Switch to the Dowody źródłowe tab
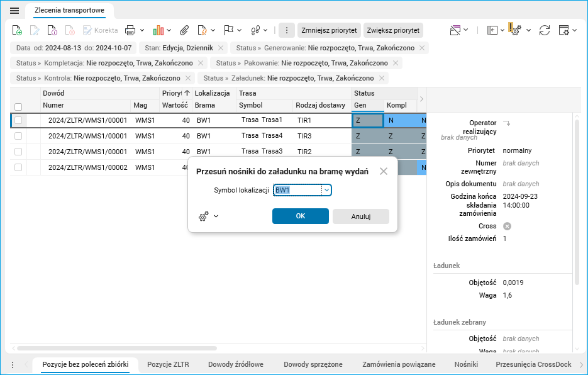This screenshot has height=375, width=588. 236,364
